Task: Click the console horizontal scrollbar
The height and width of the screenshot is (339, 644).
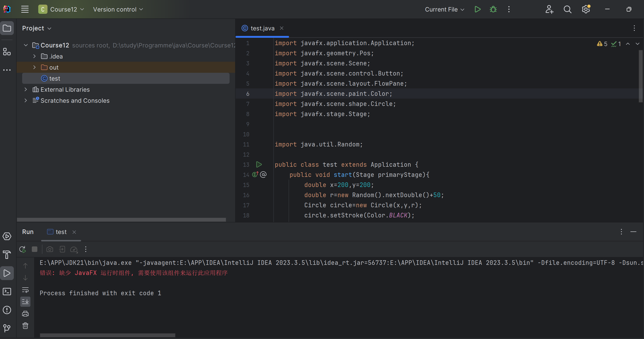Action: (107, 335)
